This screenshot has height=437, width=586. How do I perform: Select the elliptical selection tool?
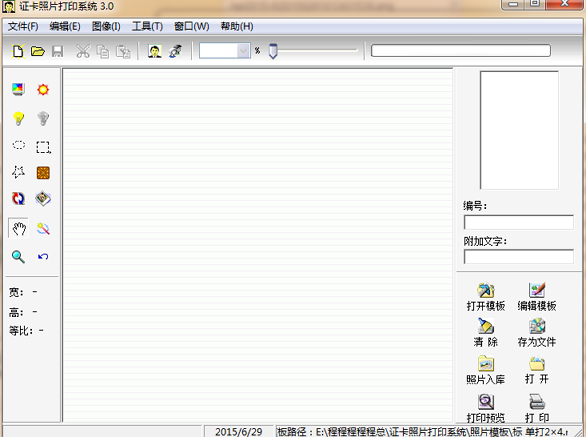pos(19,145)
